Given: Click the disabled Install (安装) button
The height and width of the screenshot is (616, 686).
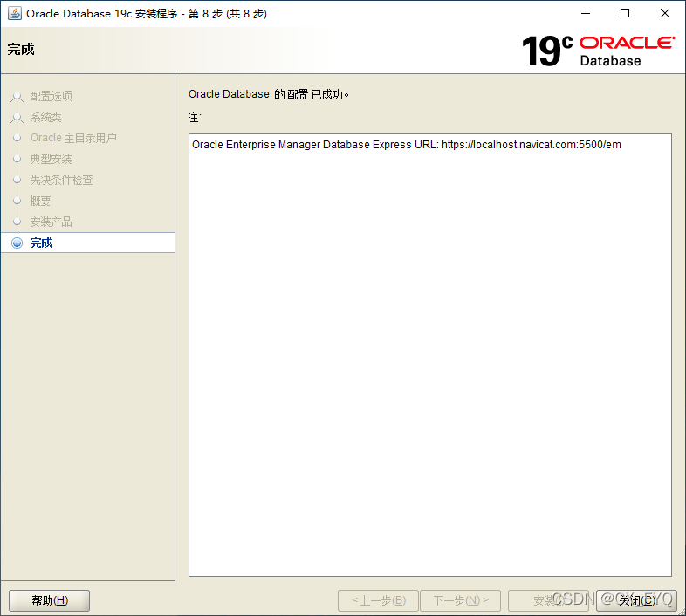Looking at the screenshot, I should (x=549, y=600).
